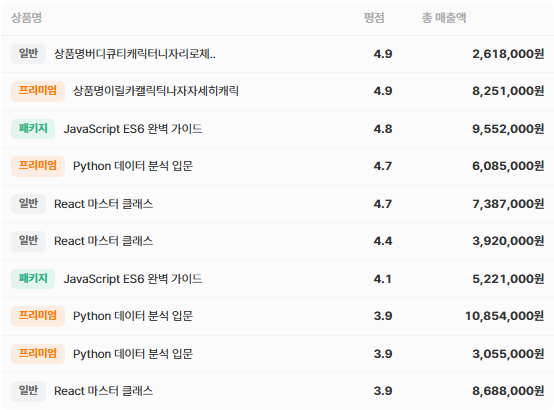The height and width of the screenshot is (410, 554).
Task: Click 일반 badge in the 8,688,000원 row
Action: pos(28,391)
